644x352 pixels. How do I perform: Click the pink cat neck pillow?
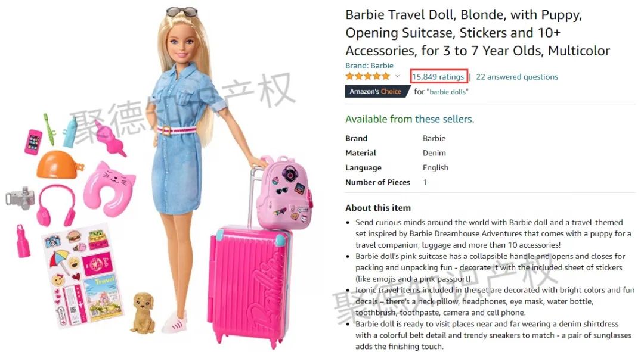coord(109,189)
